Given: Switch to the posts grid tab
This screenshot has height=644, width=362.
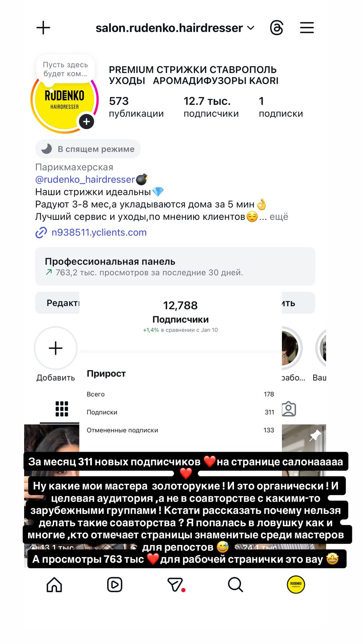Looking at the screenshot, I should [62, 409].
